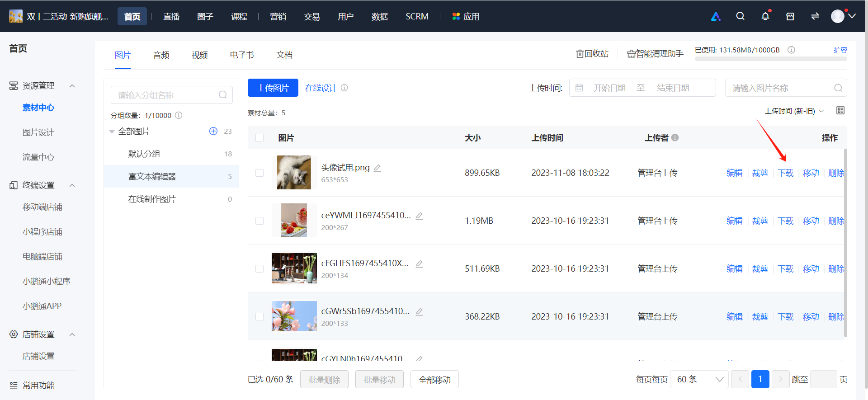Screen dimensions: 868x400
Task: Click 裁剪 for ceYWMLJ1697455410 row
Action: click(760, 221)
